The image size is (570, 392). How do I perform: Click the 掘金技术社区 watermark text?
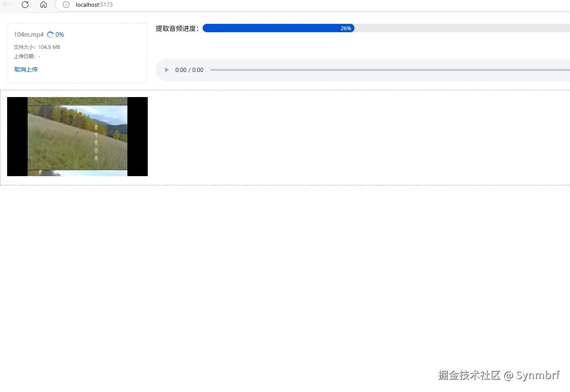click(469, 376)
